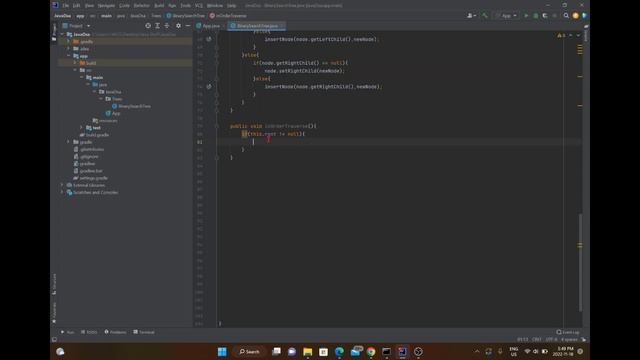
Task: Click Select Opened File target icon
Action: [148, 26]
